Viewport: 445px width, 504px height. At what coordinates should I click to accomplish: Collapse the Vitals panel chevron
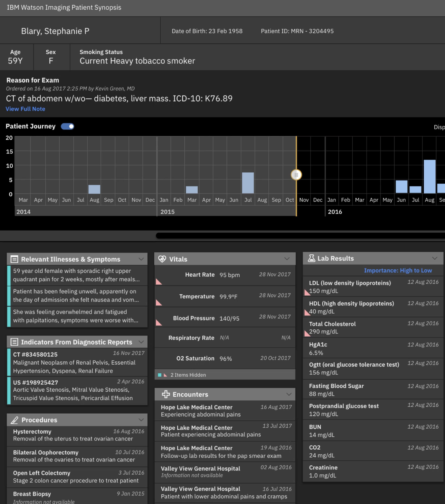click(x=287, y=259)
